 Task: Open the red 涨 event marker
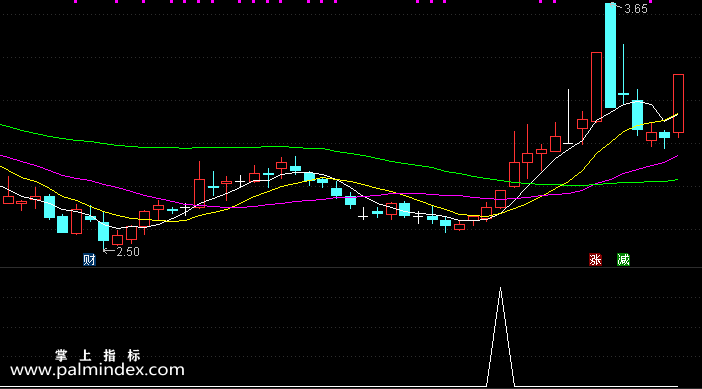[x=595, y=260]
